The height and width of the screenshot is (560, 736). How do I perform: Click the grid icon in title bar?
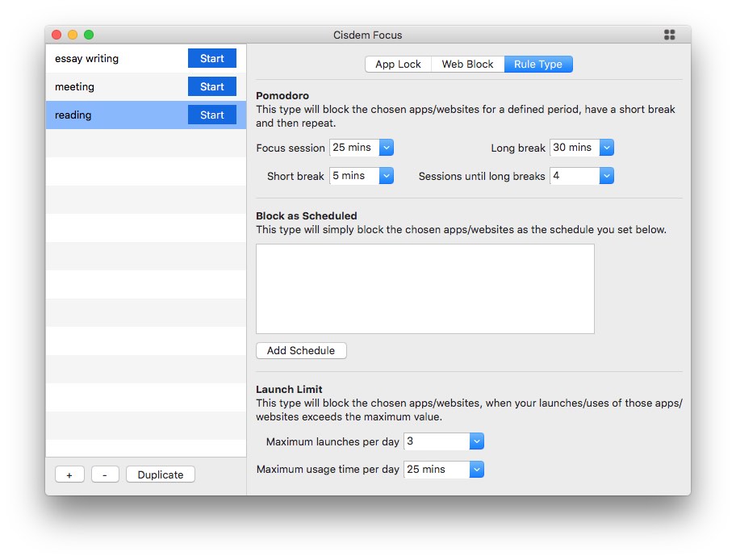click(x=669, y=35)
